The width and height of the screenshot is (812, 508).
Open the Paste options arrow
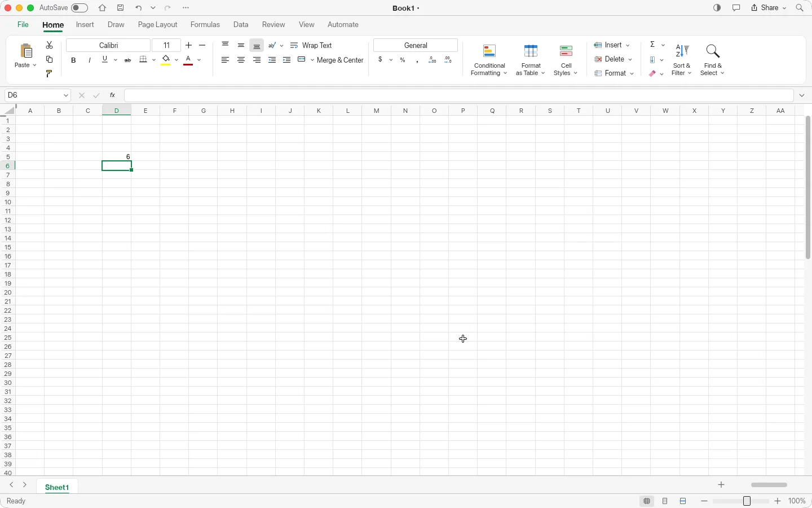click(x=34, y=65)
